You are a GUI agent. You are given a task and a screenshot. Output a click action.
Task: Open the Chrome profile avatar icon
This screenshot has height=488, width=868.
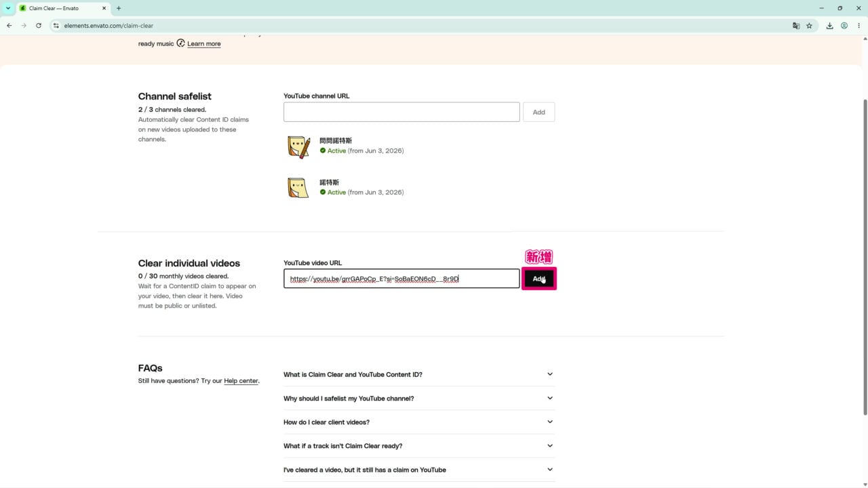(x=844, y=26)
